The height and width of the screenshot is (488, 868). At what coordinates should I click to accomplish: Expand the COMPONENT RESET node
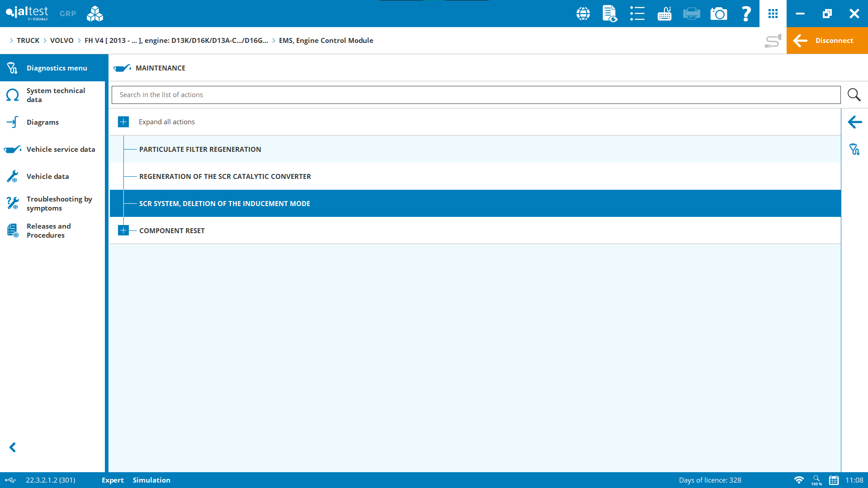coord(123,230)
